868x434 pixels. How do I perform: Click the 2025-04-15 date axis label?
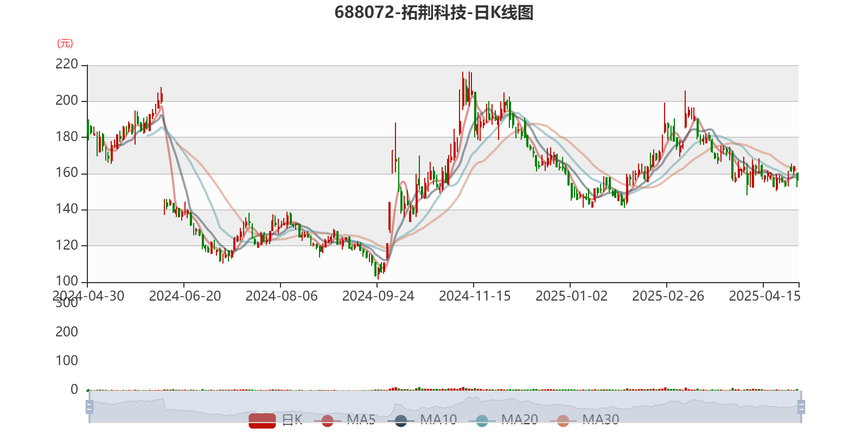pyautogui.click(x=764, y=296)
